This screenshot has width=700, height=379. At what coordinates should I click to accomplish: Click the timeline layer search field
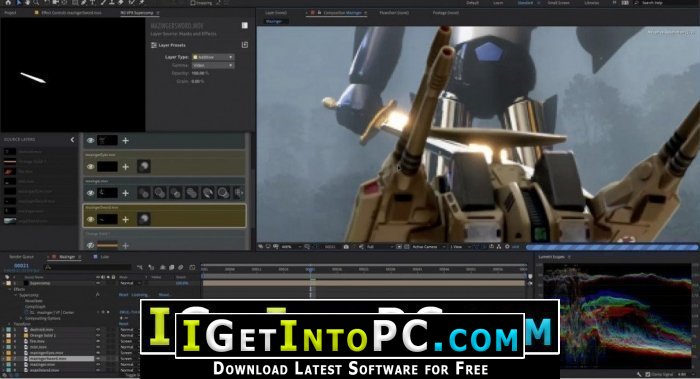tap(88, 267)
